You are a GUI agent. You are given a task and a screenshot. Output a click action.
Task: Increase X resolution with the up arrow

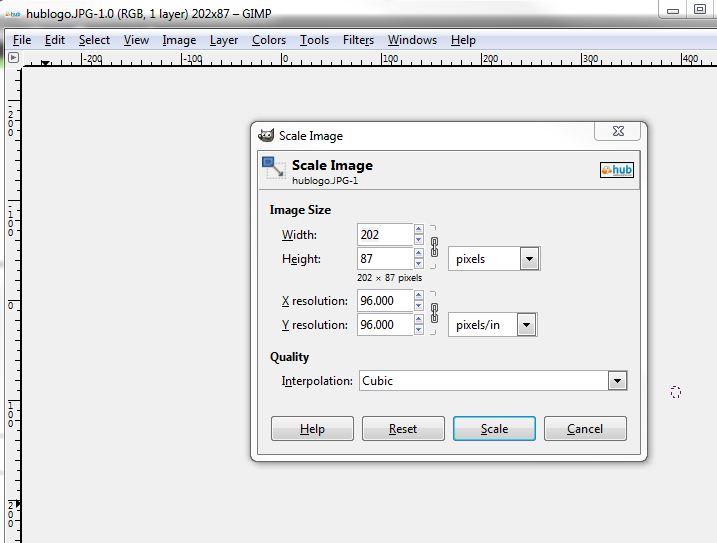418,296
